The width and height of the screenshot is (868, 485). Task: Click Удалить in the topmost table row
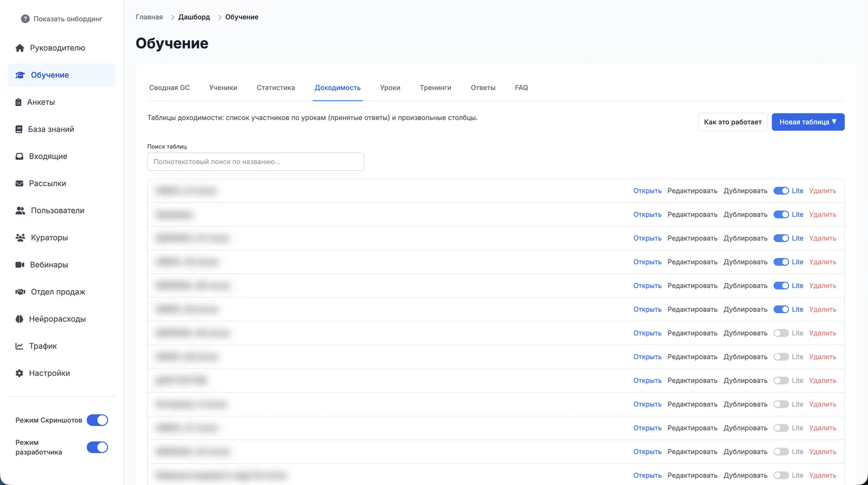[823, 191]
